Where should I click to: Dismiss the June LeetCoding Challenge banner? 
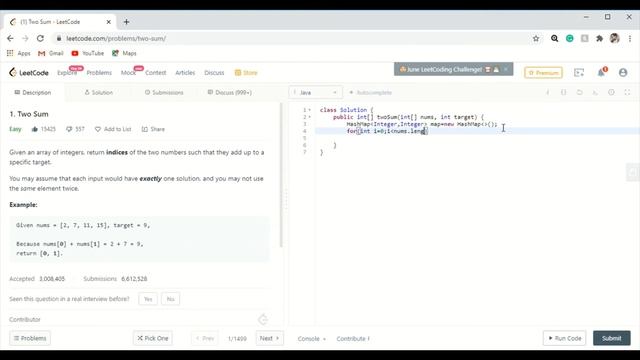506,69
